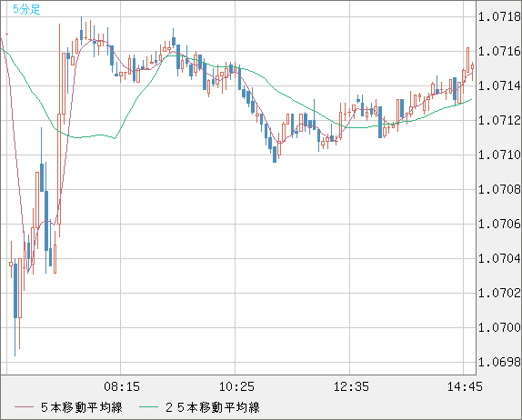Click the 5本移動平均線 legend label
Viewport: 522px width, 420px height.
coord(82,407)
